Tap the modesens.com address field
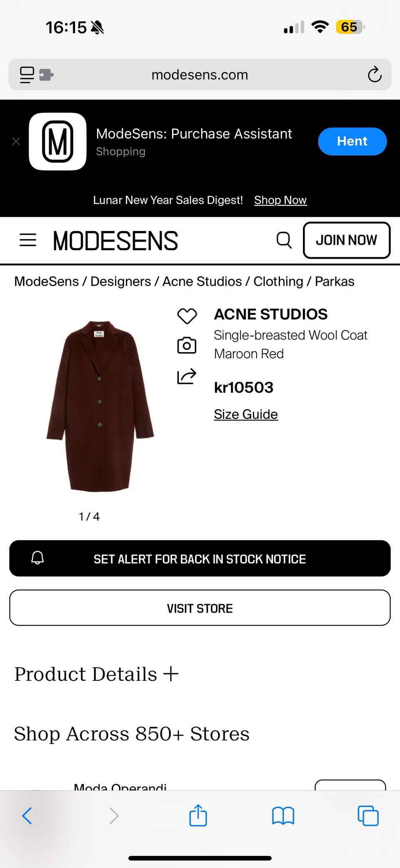400x868 pixels. [x=200, y=75]
